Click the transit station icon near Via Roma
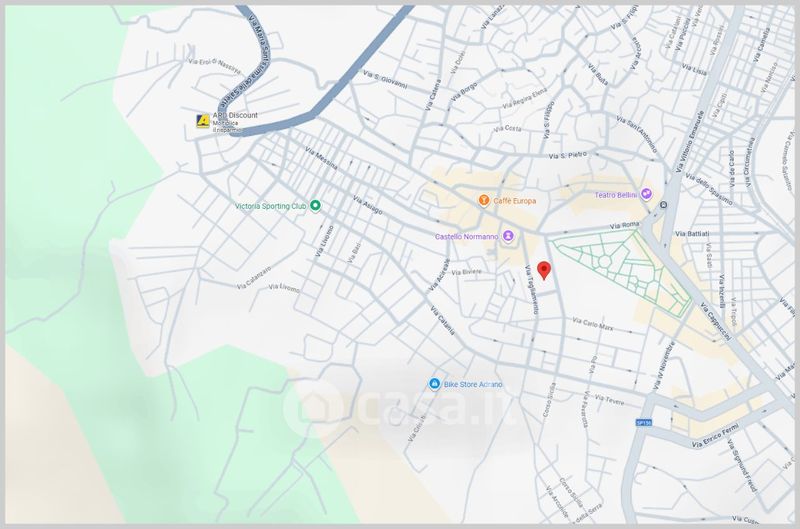 pos(662,206)
